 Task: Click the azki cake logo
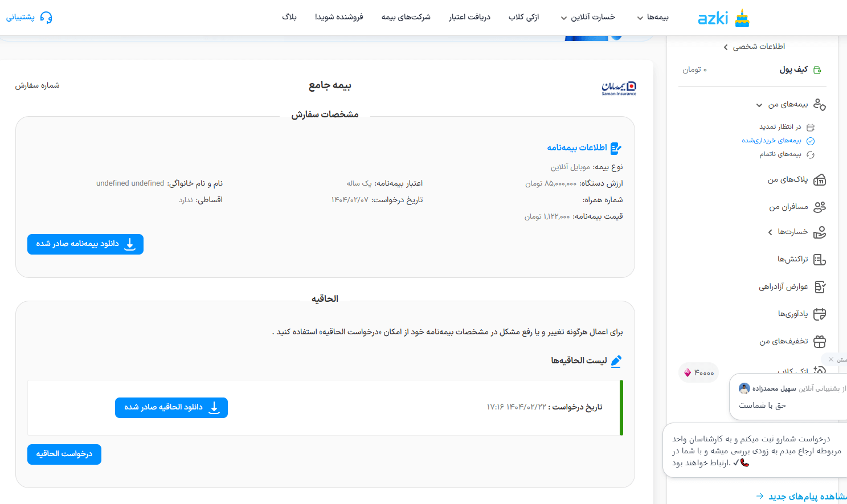pos(741,18)
